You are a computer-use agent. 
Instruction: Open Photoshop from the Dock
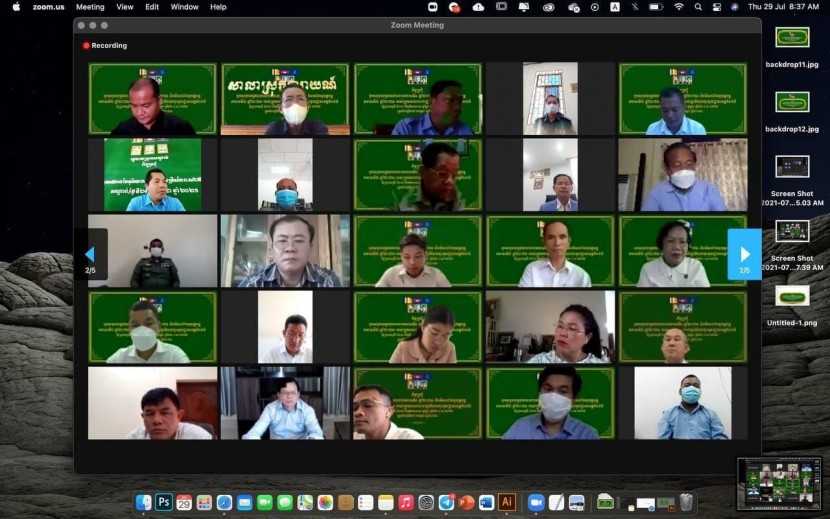pos(164,502)
